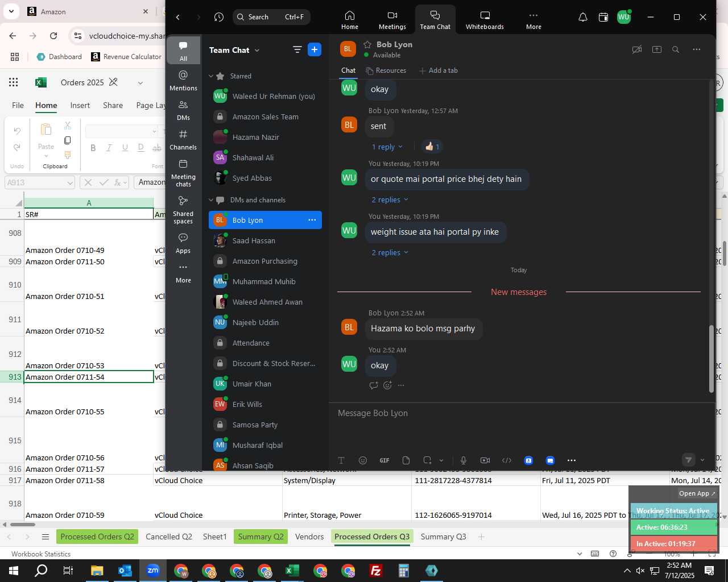Screen dimensions: 728x582
Task: Expand 1 reply under sent message
Action: point(387,147)
